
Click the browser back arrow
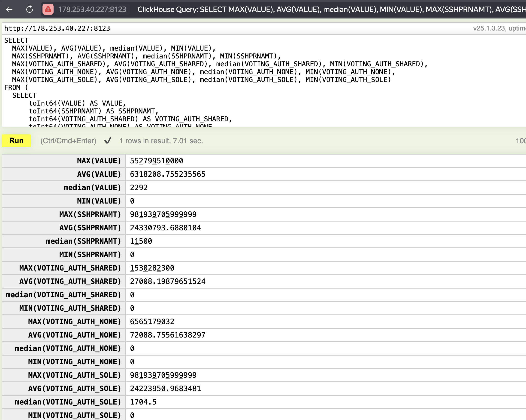tap(9, 9)
